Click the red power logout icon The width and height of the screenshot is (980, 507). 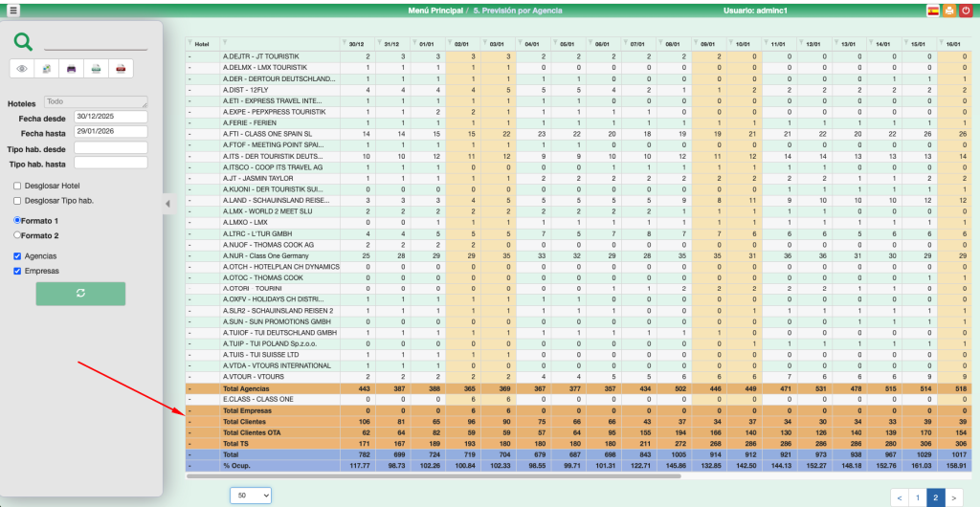pos(967,11)
